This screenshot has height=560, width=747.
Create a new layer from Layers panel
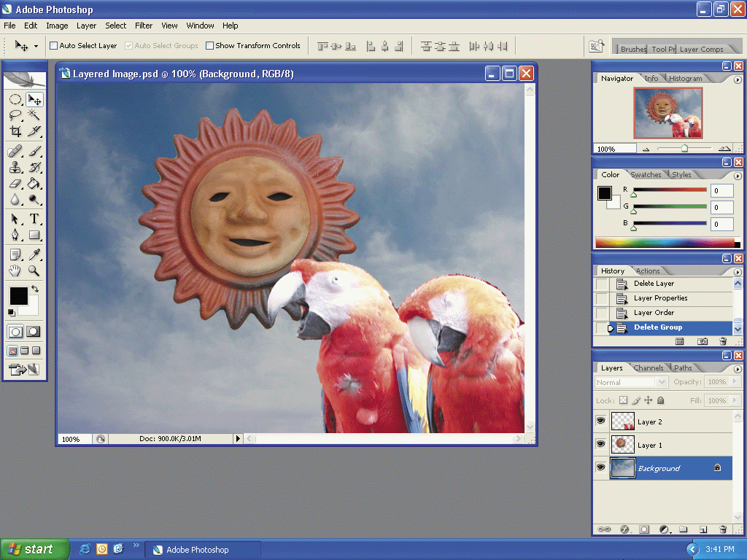703,529
